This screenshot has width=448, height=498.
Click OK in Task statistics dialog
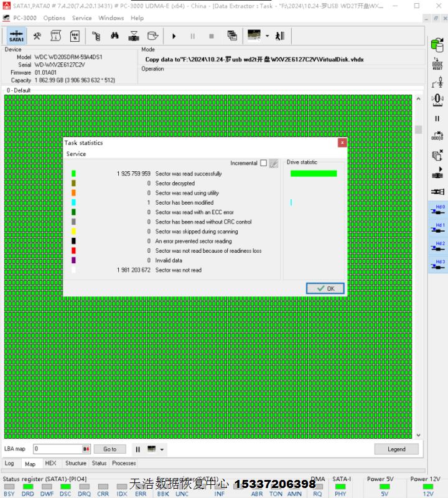tap(325, 288)
